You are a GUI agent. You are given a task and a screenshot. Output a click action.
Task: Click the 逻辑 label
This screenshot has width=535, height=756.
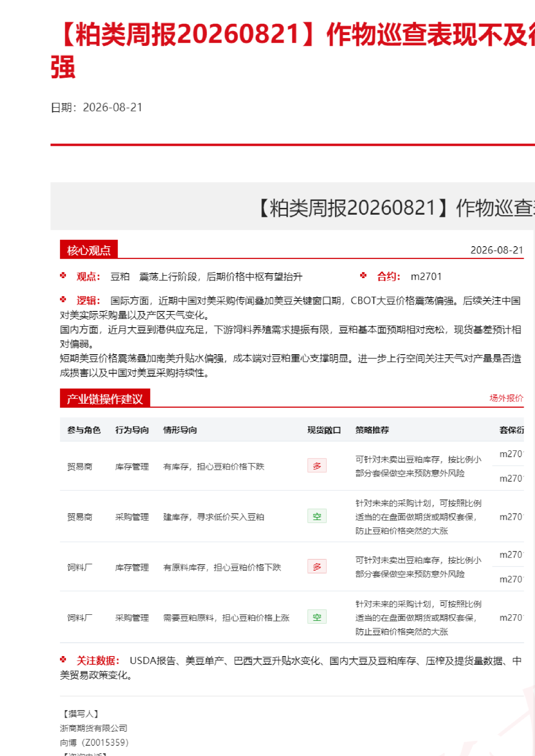88,301
